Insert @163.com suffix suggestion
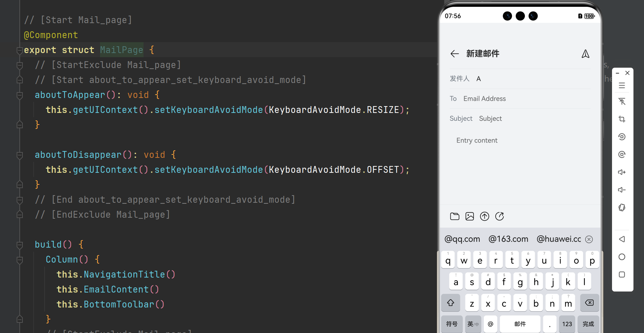Viewport: 644px width, 333px height. point(508,239)
